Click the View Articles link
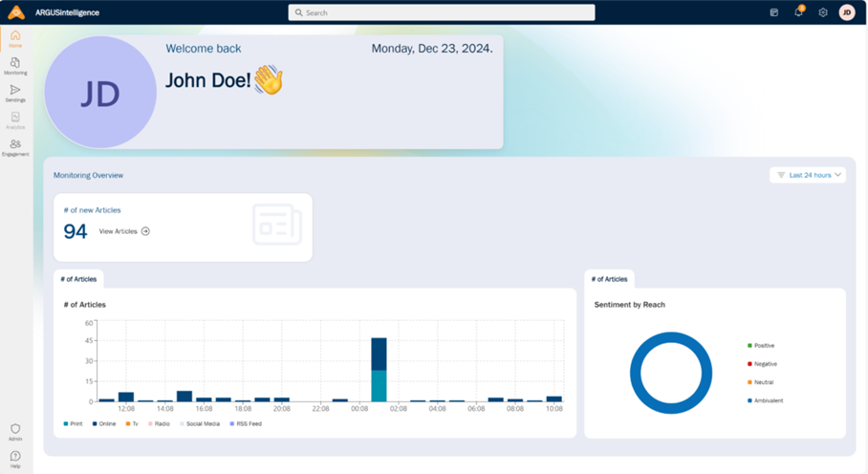The height and width of the screenshot is (474, 868). pyautogui.click(x=124, y=231)
